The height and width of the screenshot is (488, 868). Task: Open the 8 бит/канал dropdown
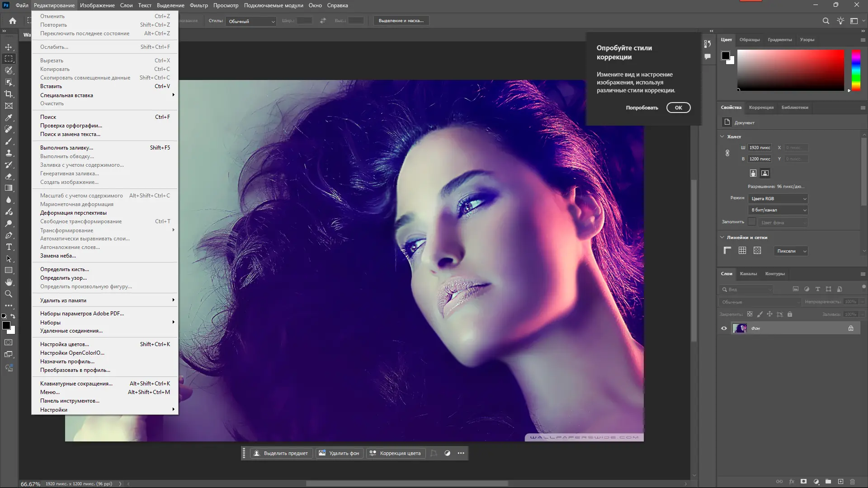tap(778, 210)
